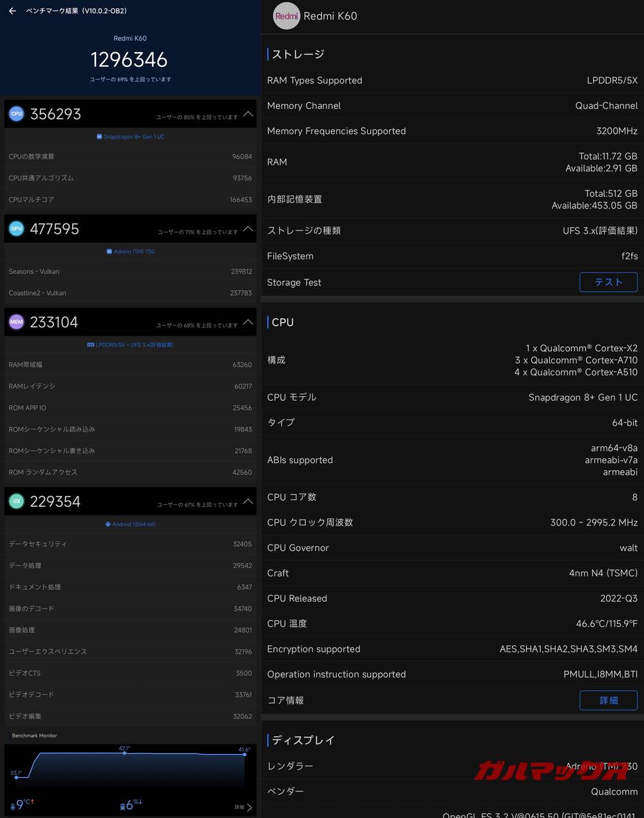Click the Snapdragon 8+ Gen 1 UC chip icon
This screenshot has height=818, width=644.
click(x=100, y=137)
